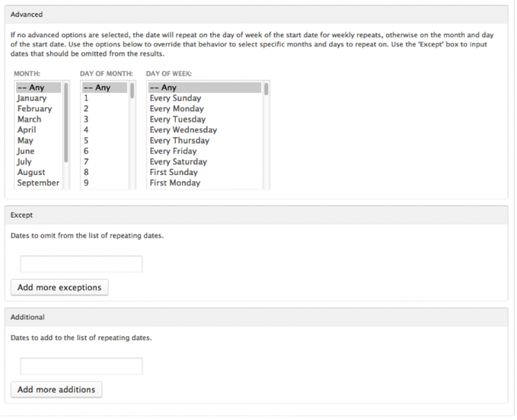517x420 pixels.
Task: Focus the Except date input field
Action: (81, 264)
